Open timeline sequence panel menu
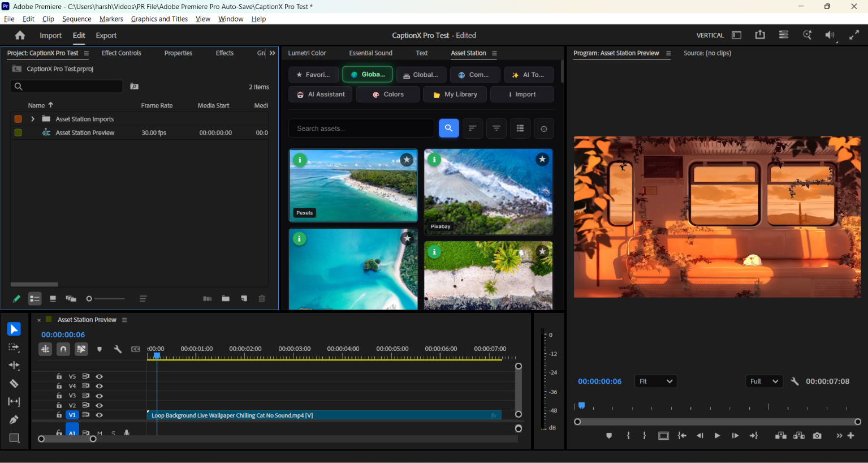This screenshot has width=868, height=463. (124, 320)
